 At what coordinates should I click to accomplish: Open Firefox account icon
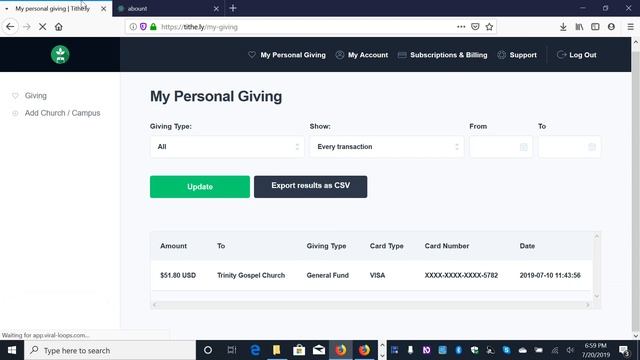(x=611, y=27)
